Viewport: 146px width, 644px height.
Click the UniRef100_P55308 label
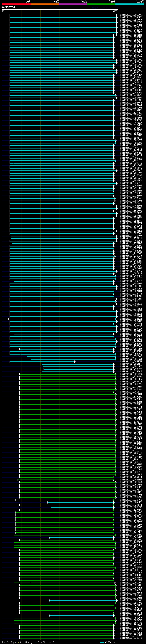pos(131,346)
